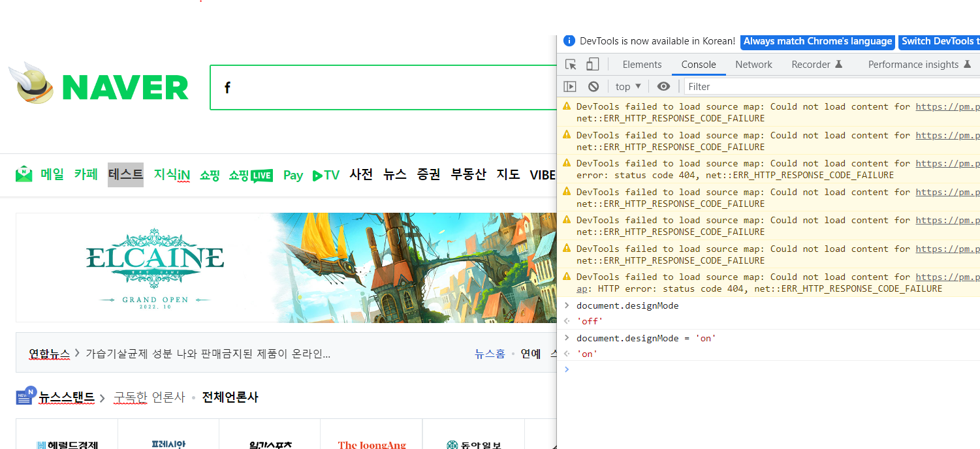Open the Network tab

coord(753,65)
